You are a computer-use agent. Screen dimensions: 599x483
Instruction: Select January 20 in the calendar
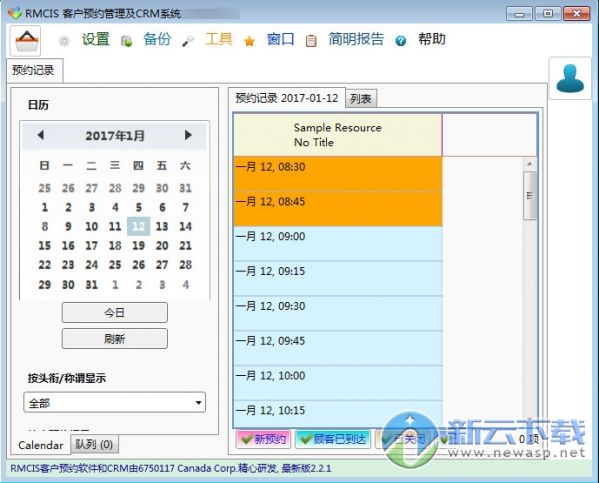click(162, 245)
